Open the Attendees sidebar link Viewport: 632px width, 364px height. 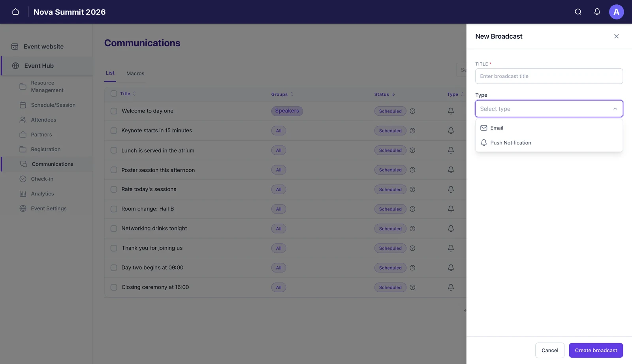coord(43,120)
